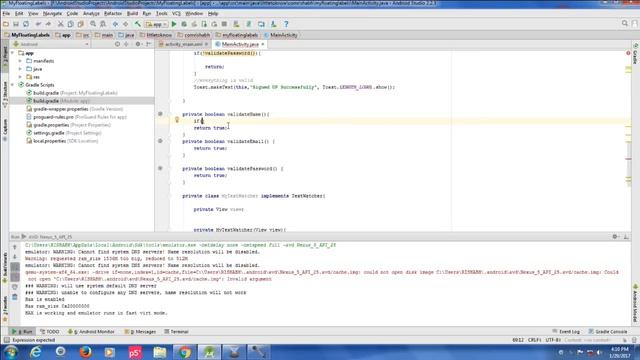
Task: Expand the java folder node
Action: [x=20, y=69]
